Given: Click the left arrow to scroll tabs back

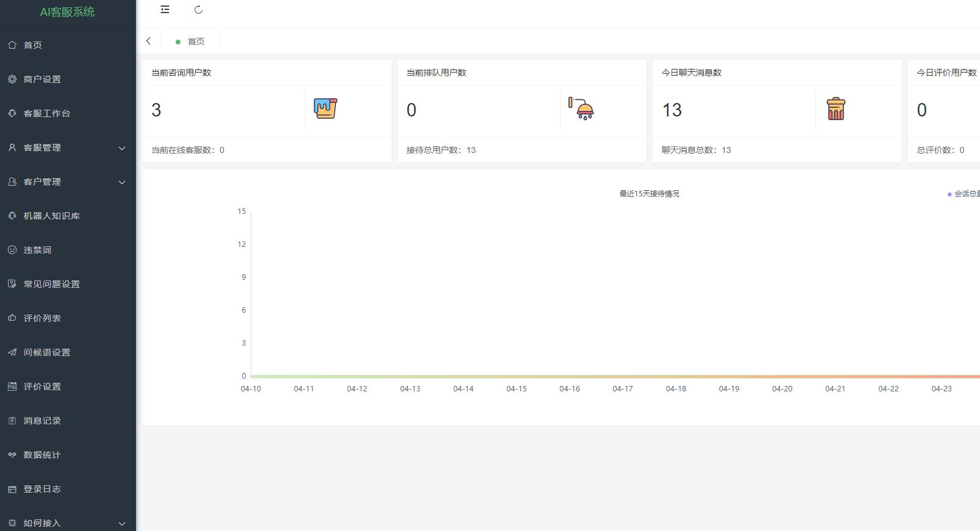Looking at the screenshot, I should click(148, 41).
